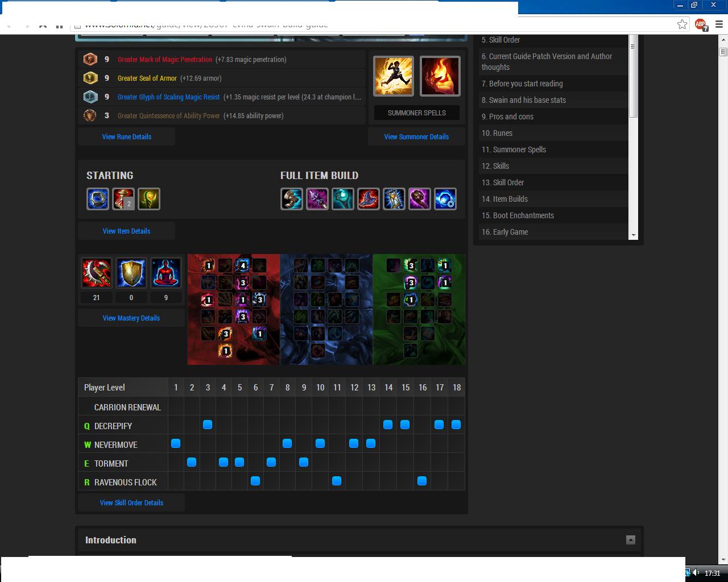Click the blue orb trinket in Full Item Build
This screenshot has height=582, width=728.
tap(445, 199)
